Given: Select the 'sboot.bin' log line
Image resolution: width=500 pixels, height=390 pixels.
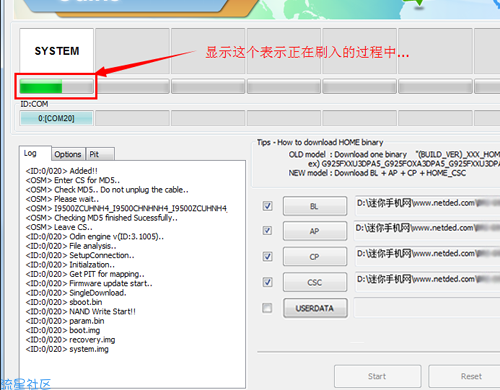Looking at the screenshot, I should pyautogui.click(x=64, y=302).
